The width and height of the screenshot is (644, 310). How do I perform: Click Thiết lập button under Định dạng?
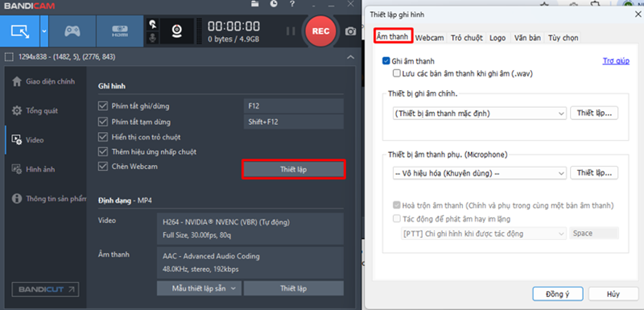pos(293,288)
